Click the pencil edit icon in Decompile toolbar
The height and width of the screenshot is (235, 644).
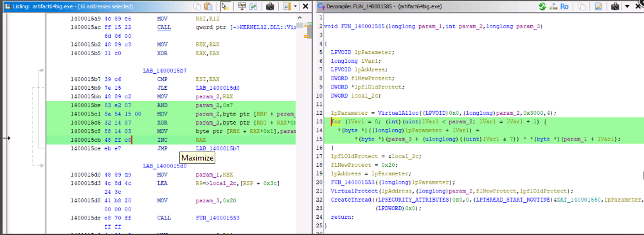[x=598, y=6]
